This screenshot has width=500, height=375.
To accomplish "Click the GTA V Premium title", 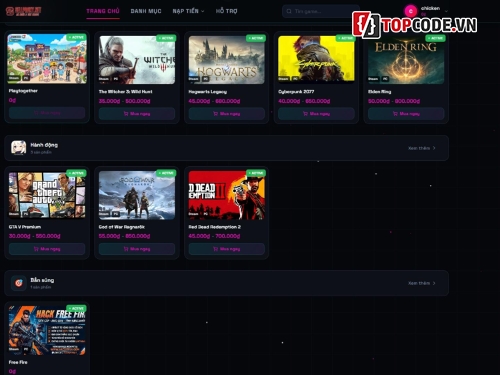I will click(25, 227).
